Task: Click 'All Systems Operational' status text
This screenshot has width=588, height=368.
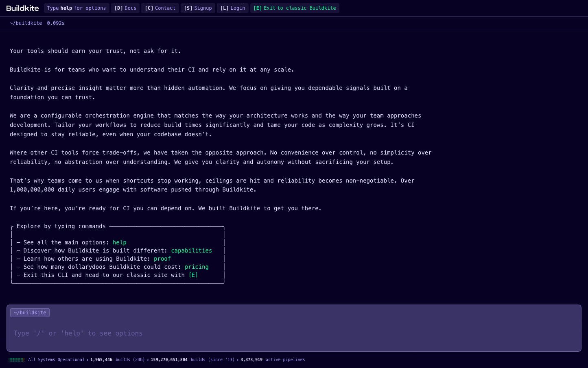Action: [x=56, y=360]
